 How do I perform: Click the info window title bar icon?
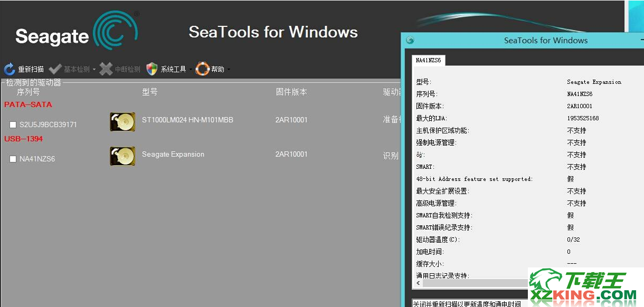click(x=410, y=40)
